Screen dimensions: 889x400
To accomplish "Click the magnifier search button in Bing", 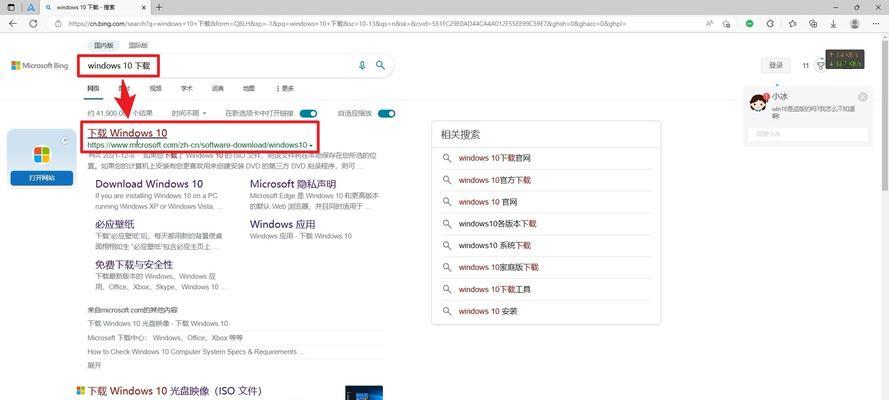I will tap(380, 66).
